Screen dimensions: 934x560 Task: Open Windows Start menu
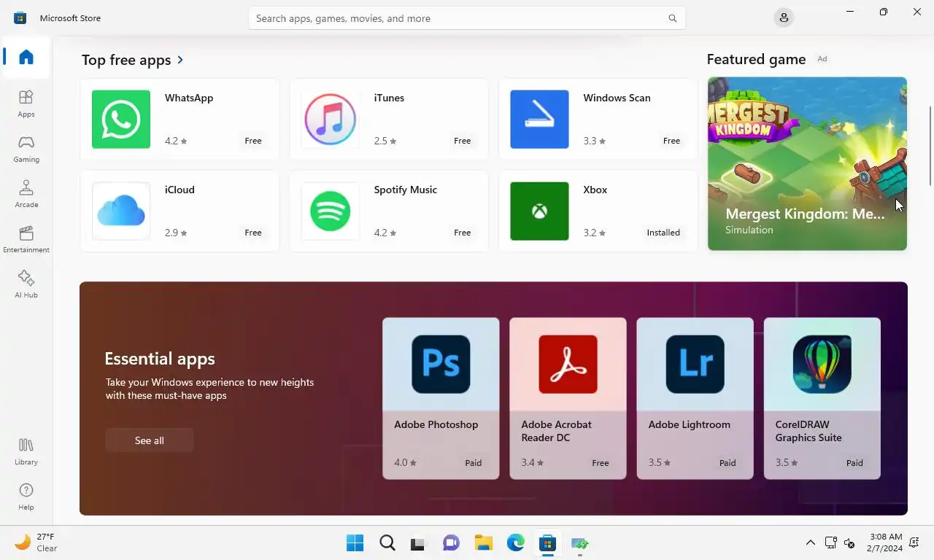coord(355,542)
